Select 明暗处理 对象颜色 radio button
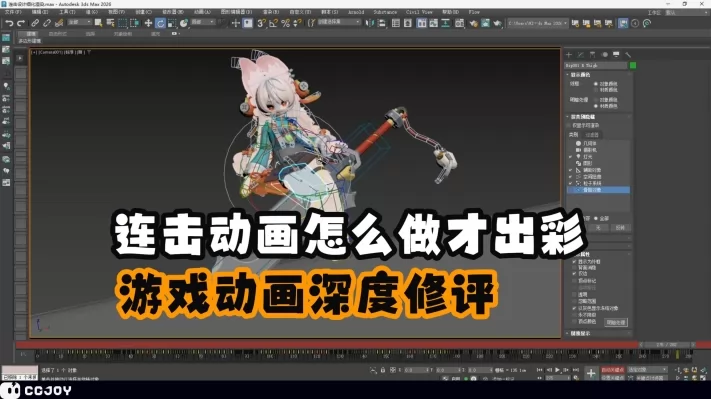 click(596, 100)
